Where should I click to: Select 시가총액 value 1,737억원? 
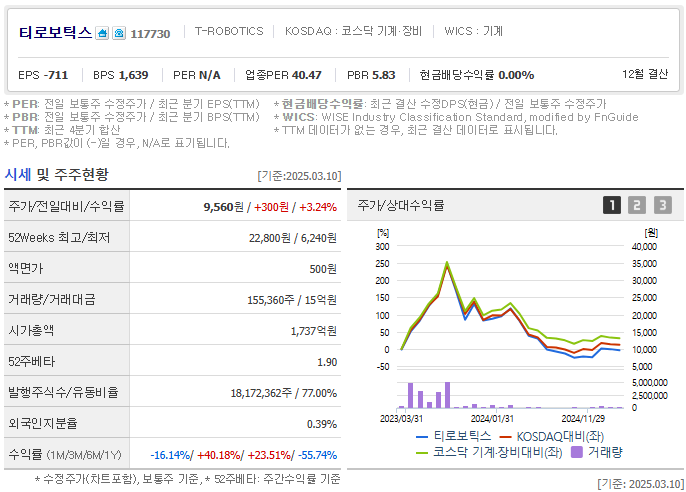[314, 331]
